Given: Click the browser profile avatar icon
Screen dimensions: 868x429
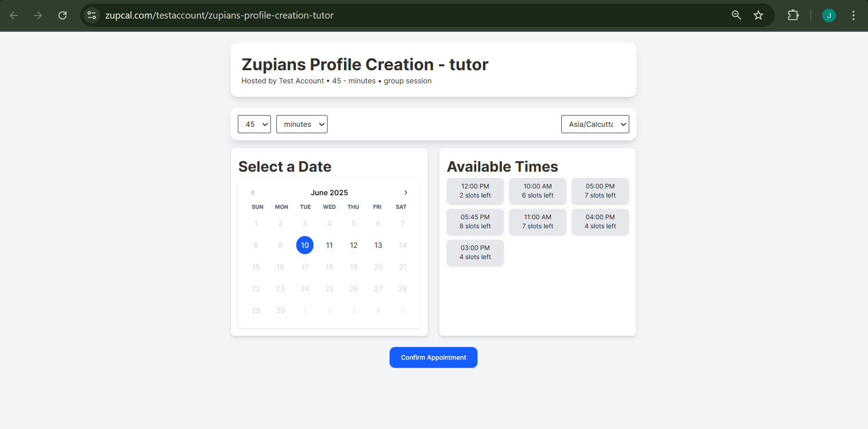Looking at the screenshot, I should tap(829, 15).
